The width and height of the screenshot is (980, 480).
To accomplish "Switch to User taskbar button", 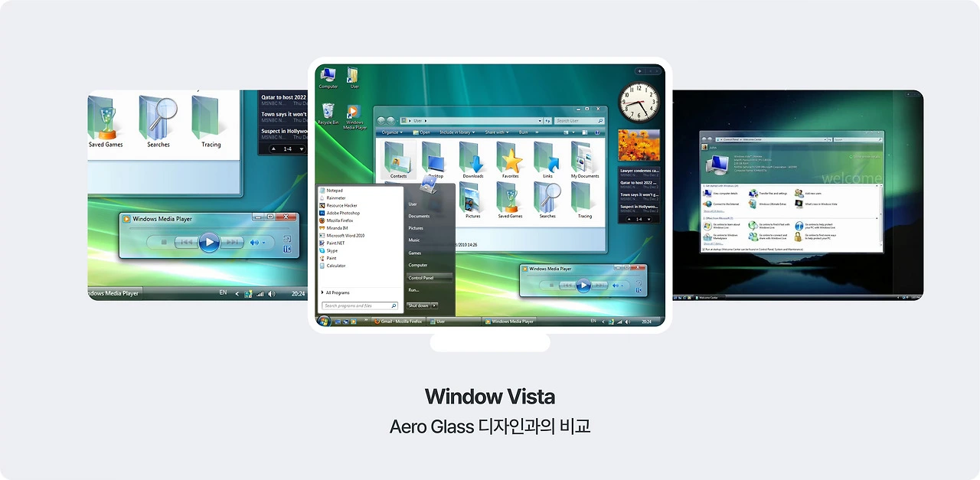I will click(453, 322).
